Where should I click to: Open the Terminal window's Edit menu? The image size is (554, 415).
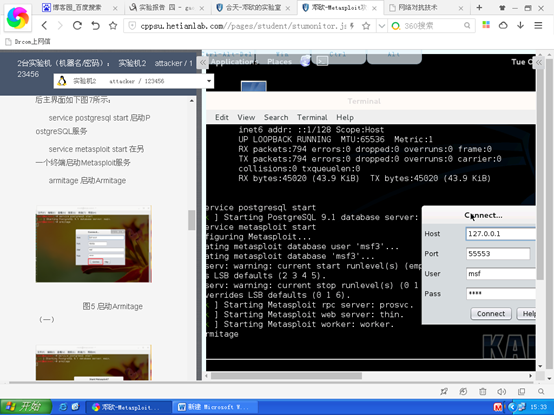coord(222,117)
